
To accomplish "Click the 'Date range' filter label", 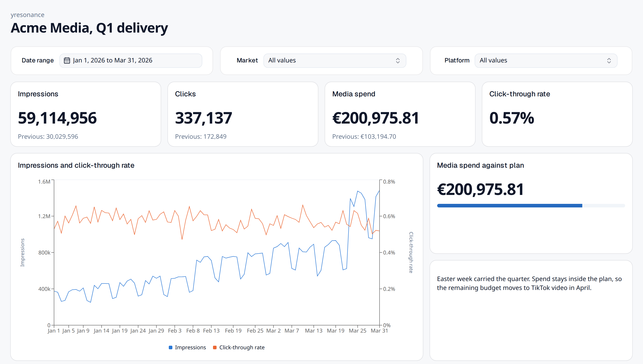I will tap(38, 60).
